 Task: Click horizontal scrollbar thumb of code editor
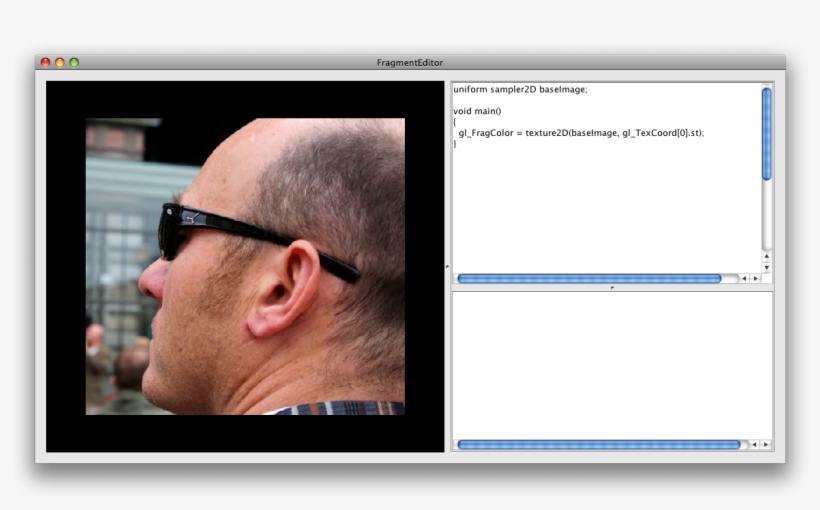(589, 279)
